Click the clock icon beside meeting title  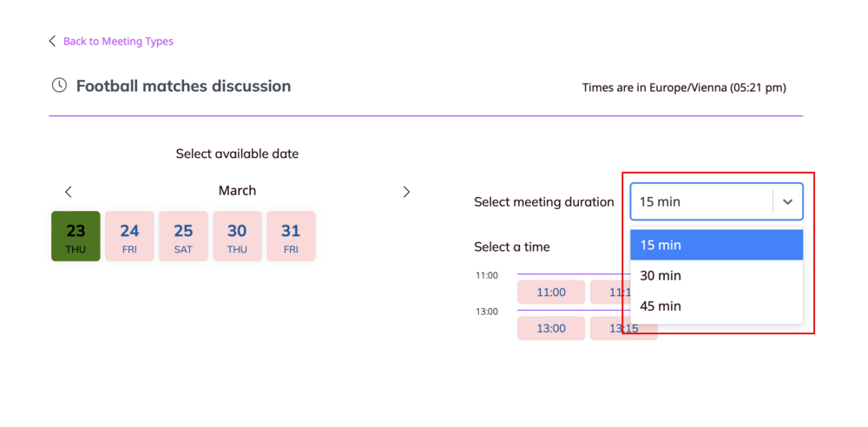click(x=59, y=85)
